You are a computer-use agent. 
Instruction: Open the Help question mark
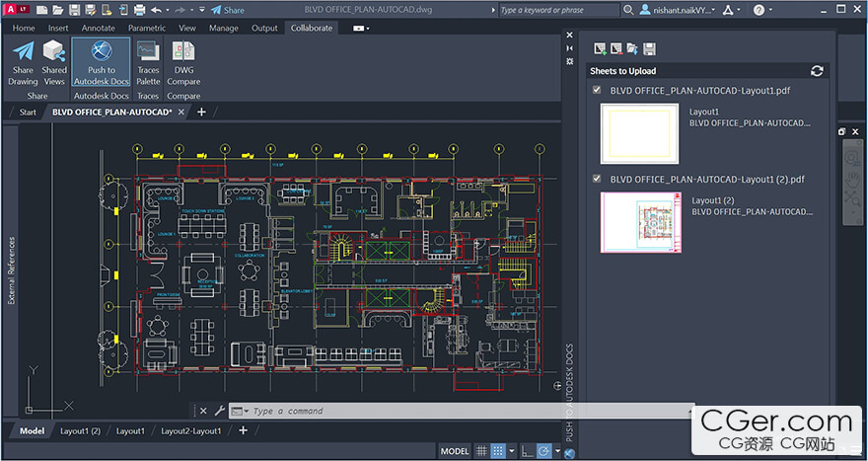(759, 10)
